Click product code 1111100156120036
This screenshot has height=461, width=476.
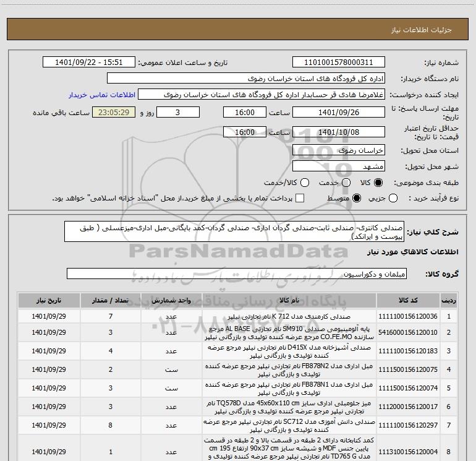click(x=408, y=316)
